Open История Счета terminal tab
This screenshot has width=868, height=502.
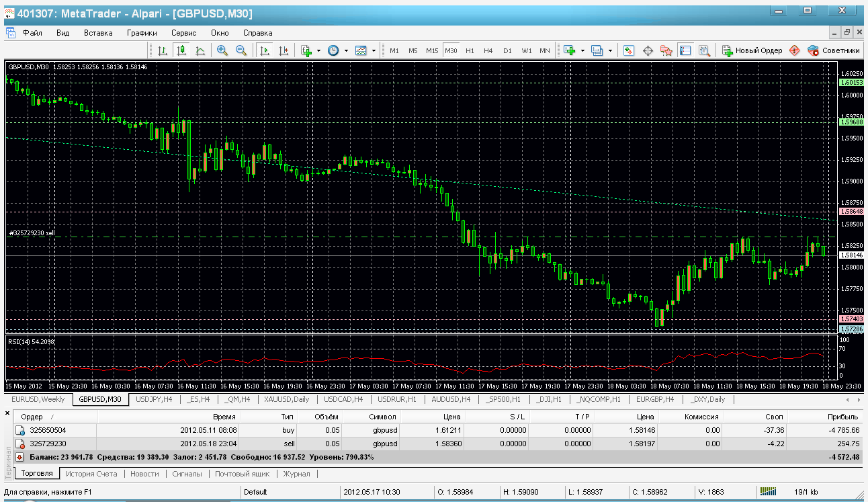click(x=92, y=474)
